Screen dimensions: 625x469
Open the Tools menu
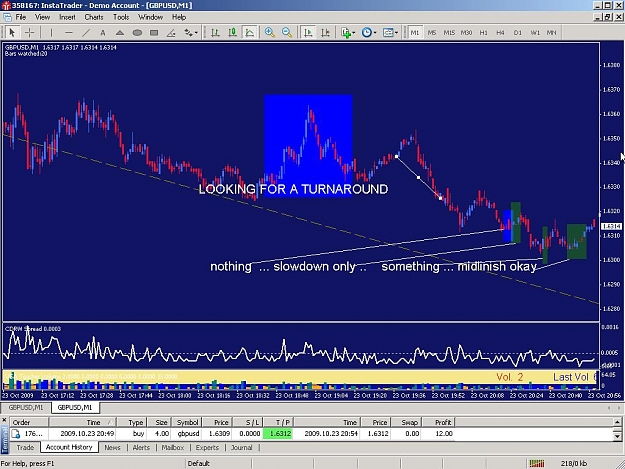coord(121,17)
